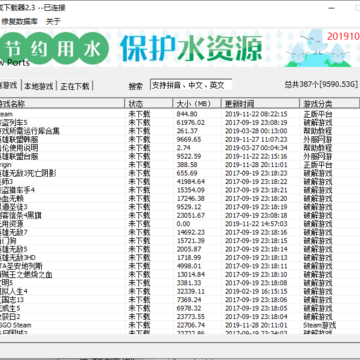Click the 未下载 status in the 9669.65 row
Viewport: 360px width, 360px height.
139,139
